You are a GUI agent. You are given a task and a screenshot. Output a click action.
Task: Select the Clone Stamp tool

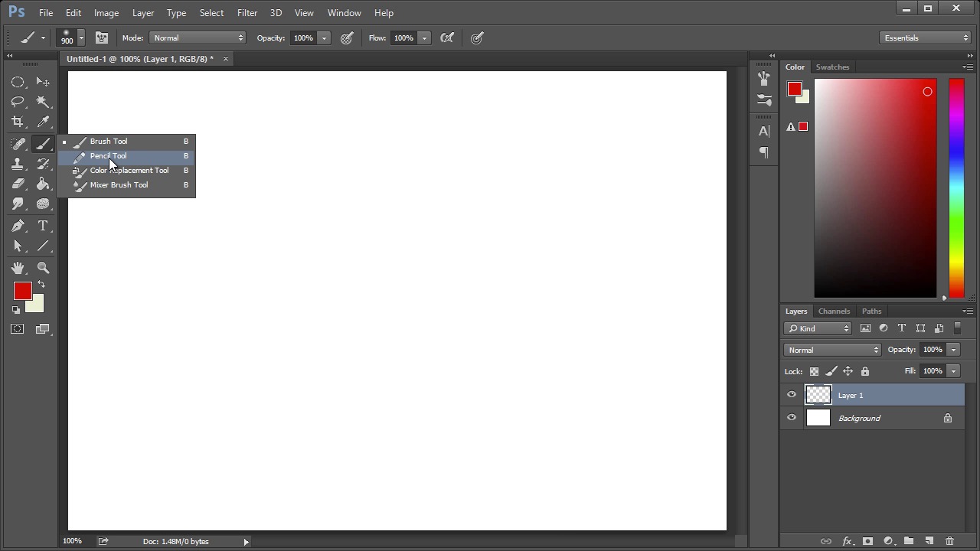pos(18,164)
